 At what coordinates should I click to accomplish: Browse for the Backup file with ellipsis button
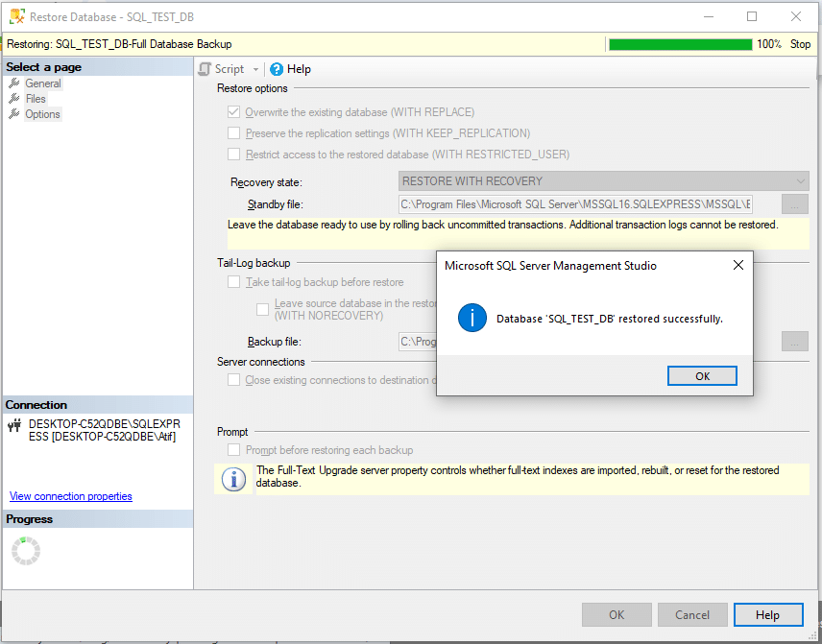coord(795,342)
